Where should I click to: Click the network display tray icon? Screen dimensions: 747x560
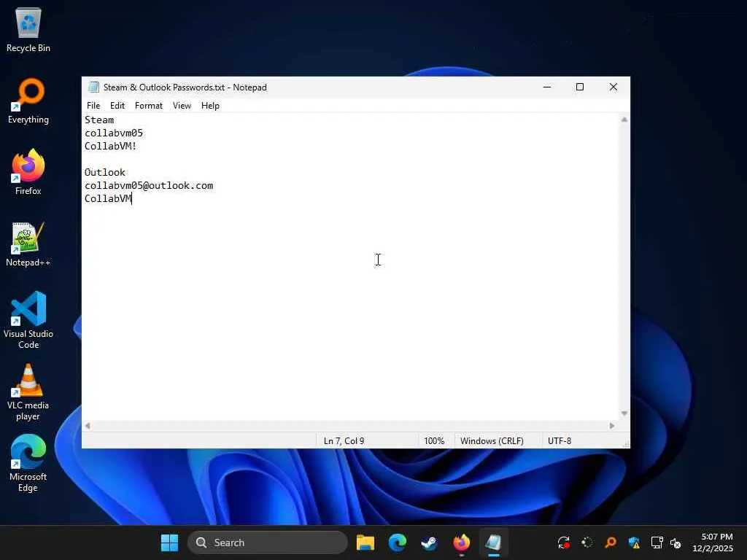(657, 542)
